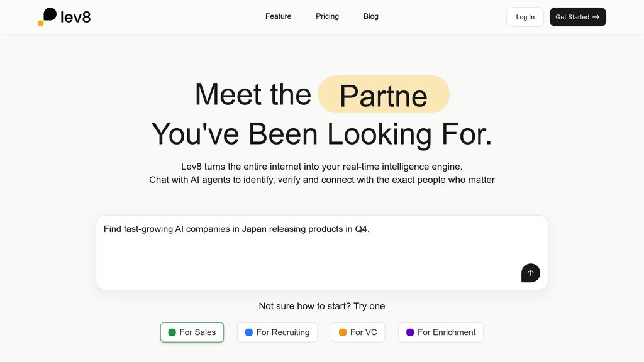Screen dimensions: 644x362
Task: Click the lev8 logo icon
Action: click(47, 17)
